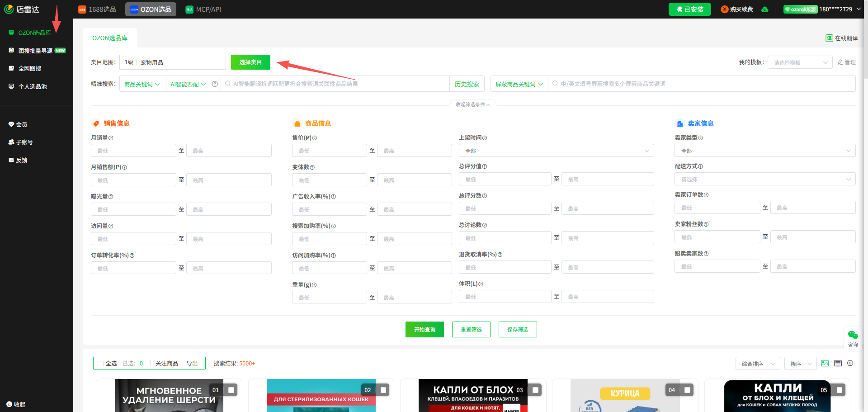The image size is (868, 412).
Task: Open the 综合排序 sort dropdown
Action: (x=758, y=364)
